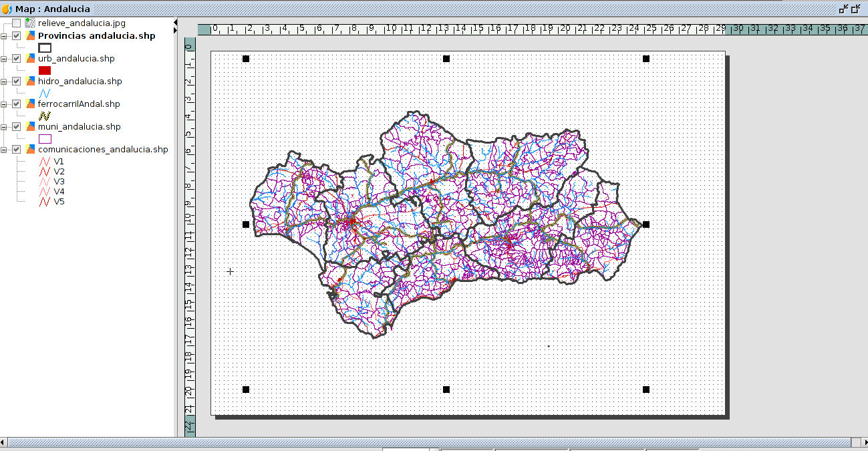This screenshot has width=868, height=451.
Task: Enable the relieve_andalucia.jpg layer checkbox
Action: point(17,23)
